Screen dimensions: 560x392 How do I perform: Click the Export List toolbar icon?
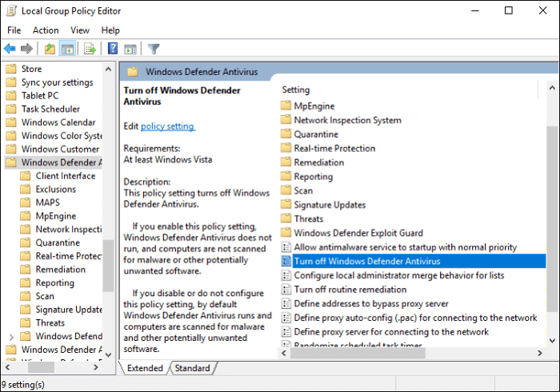90,49
